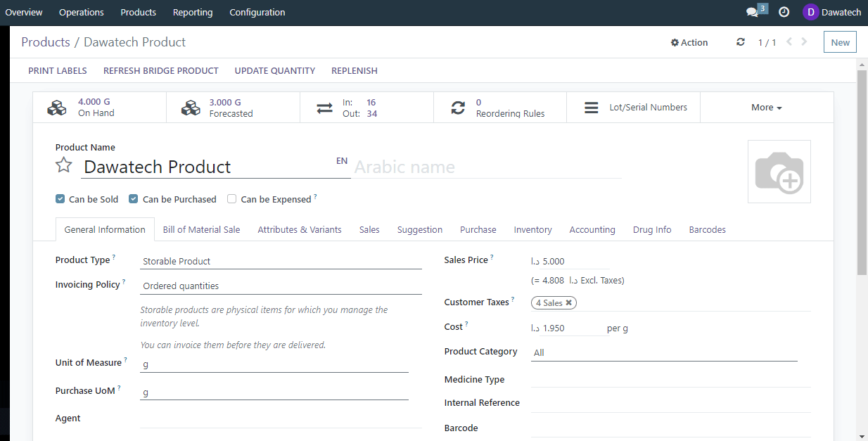Open Unit of Measure dropdown field

pos(274,364)
